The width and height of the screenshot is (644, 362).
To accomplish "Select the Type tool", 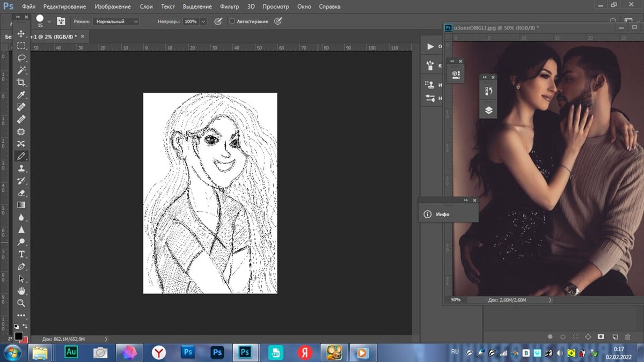I will [21, 254].
